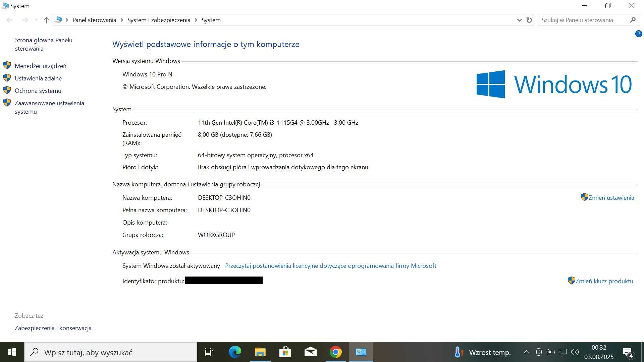Open Mail app from taskbar
The image size is (644, 362).
tap(311, 352)
